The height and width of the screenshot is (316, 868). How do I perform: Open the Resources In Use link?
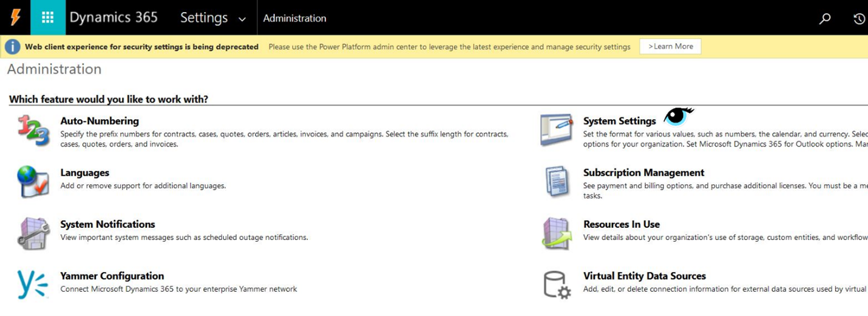coord(622,224)
